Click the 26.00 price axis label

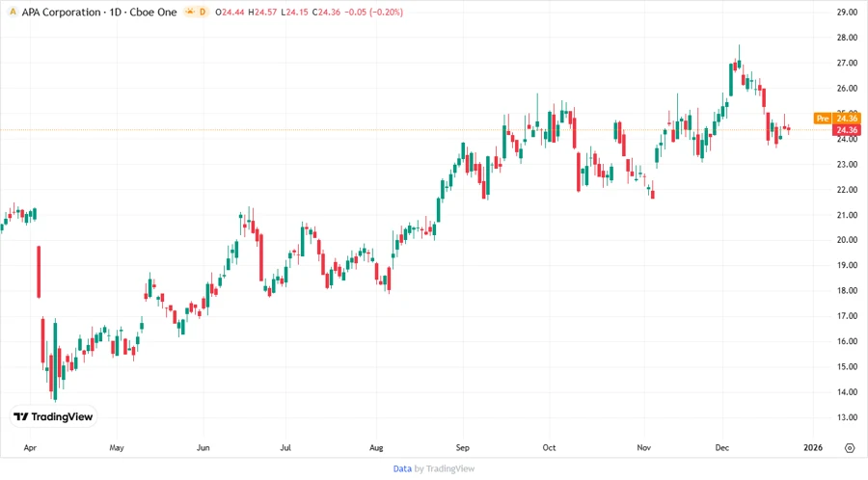coord(847,89)
